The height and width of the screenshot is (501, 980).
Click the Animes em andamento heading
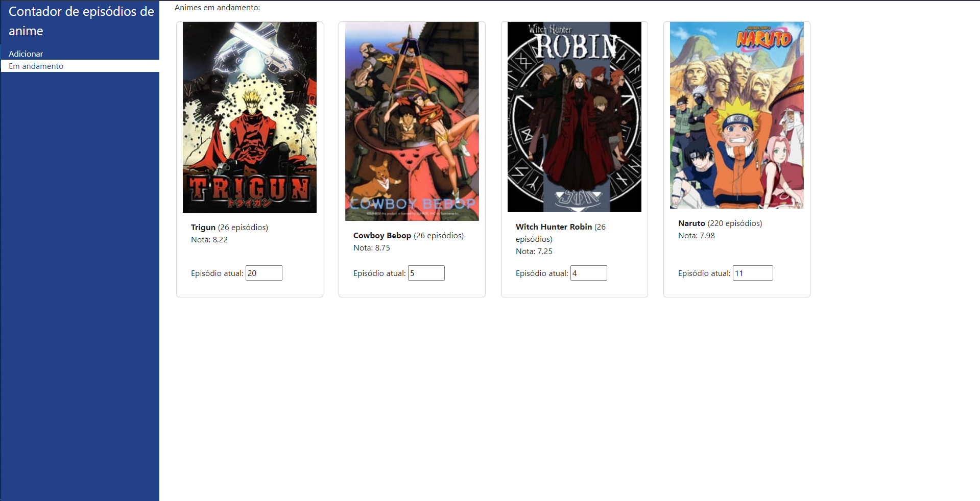[x=217, y=8]
